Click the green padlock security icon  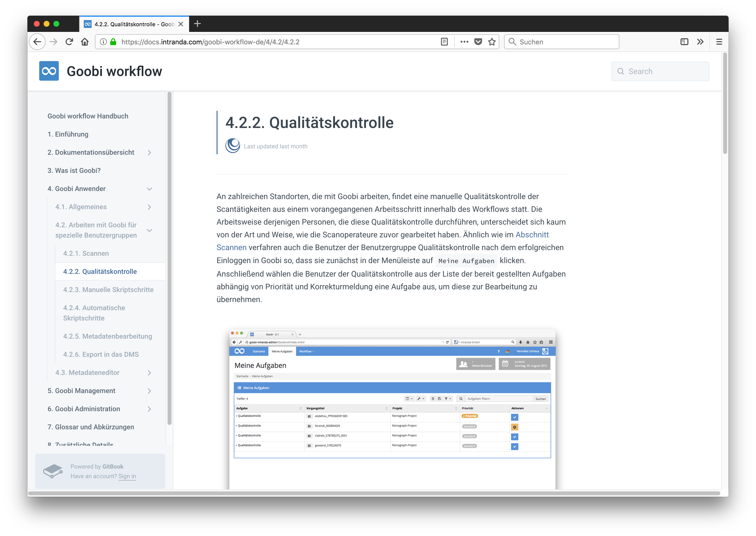[x=113, y=42]
